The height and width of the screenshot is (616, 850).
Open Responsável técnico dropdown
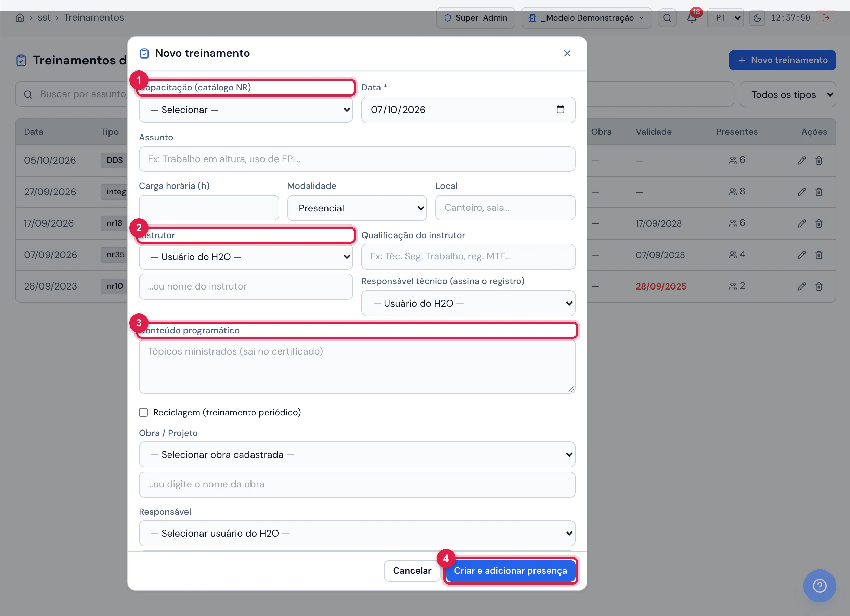468,303
